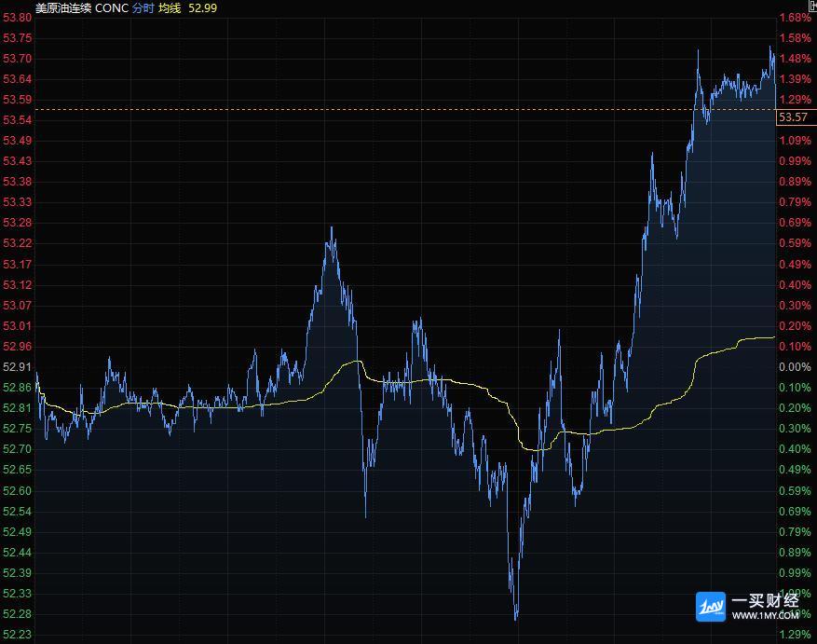This screenshot has width=817, height=644.
Task: Click the red 0.49% percent label
Action: tap(796, 265)
